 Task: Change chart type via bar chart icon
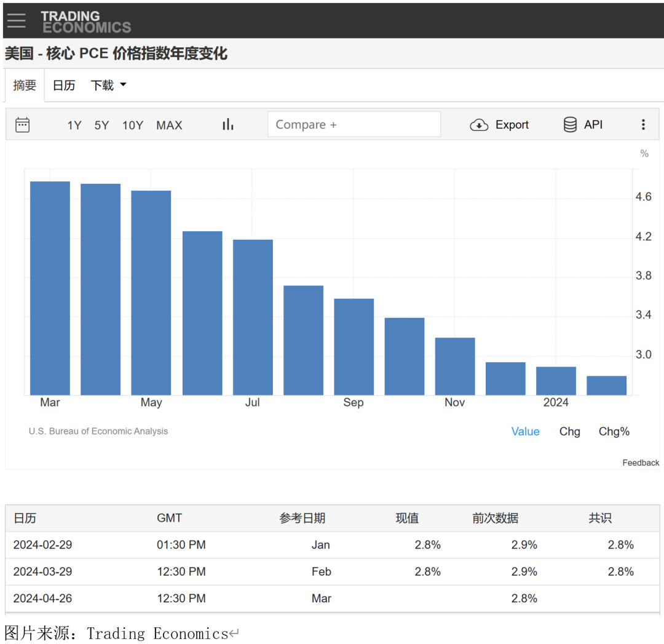228,125
